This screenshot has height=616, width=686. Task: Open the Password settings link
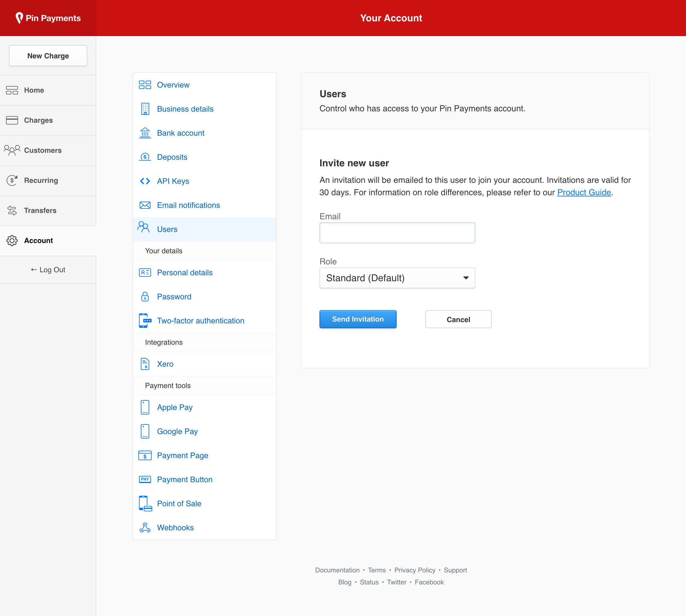tap(174, 297)
